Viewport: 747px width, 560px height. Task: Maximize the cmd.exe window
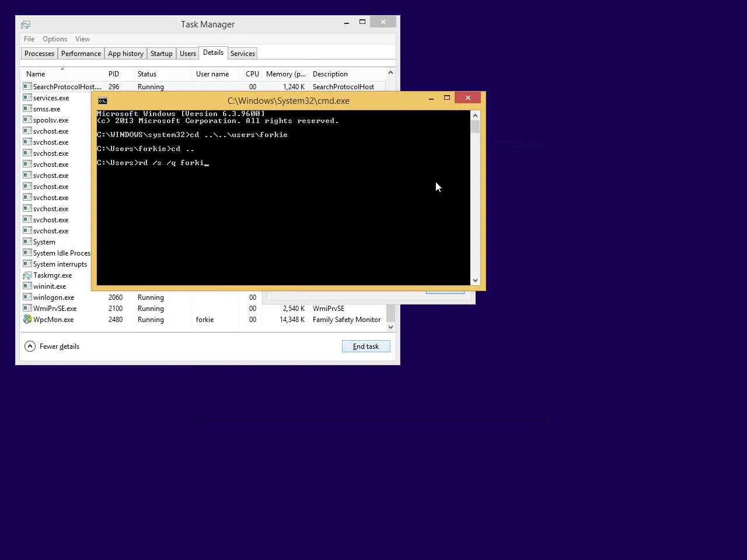(447, 98)
